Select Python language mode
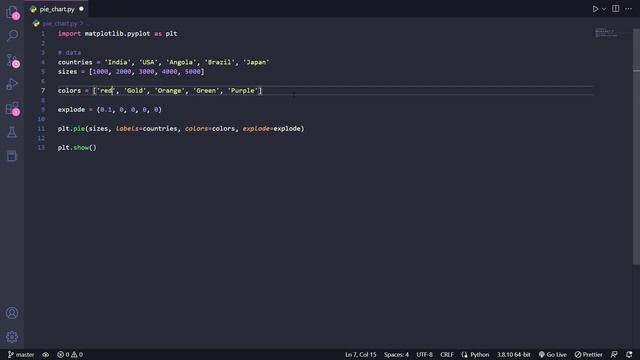The height and width of the screenshot is (360, 640). (x=476, y=355)
